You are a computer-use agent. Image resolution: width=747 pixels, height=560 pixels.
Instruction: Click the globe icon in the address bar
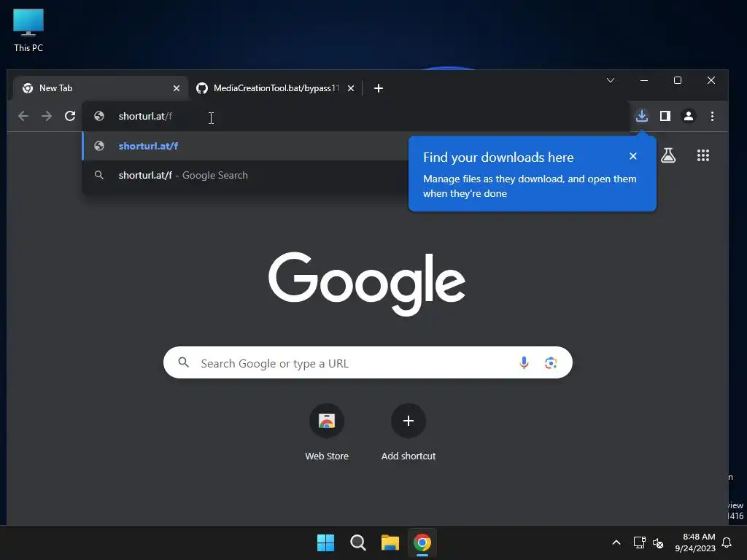[99, 116]
